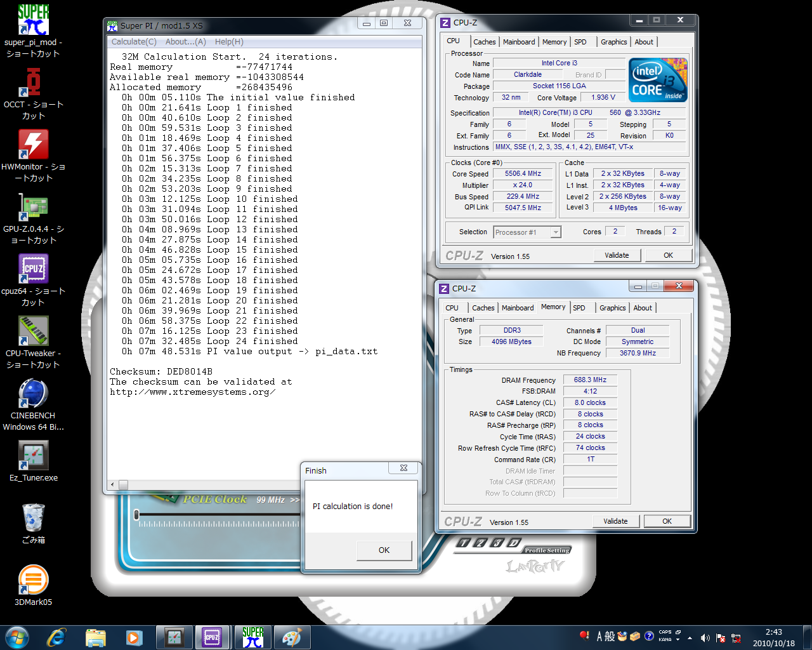
Task: Open the Ez_Tuner.exe desktop icon
Action: 33,461
